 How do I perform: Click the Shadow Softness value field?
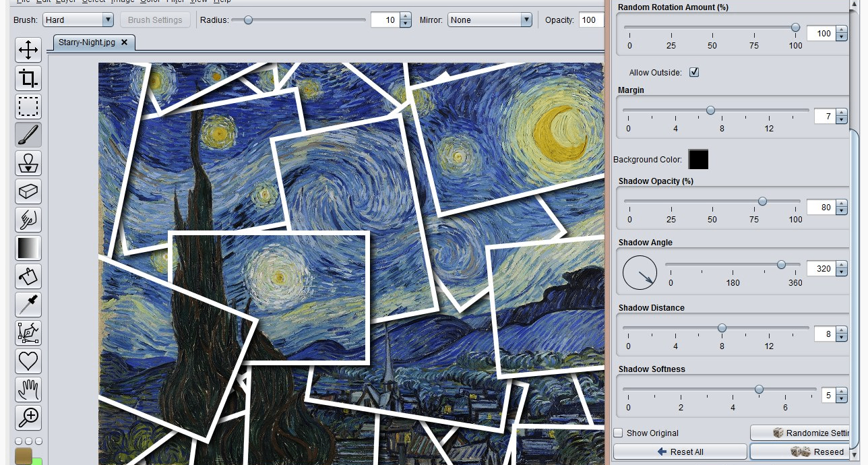828,396
